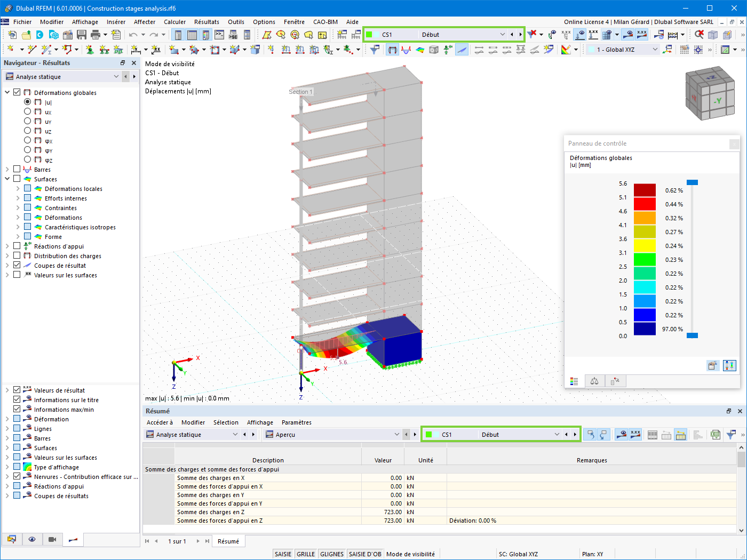The width and height of the screenshot is (747, 560).
Task: Go to previous stage arrow in Résumé toolbar
Action: tap(566, 435)
